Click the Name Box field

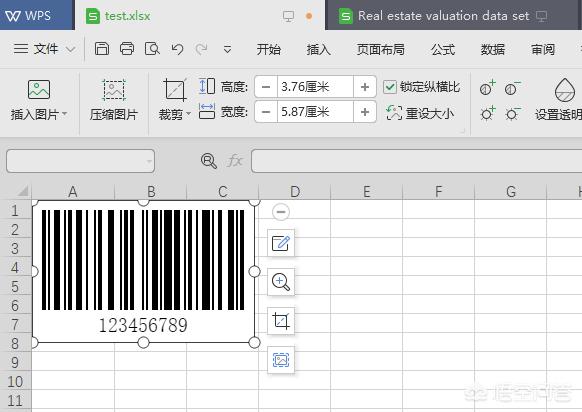(81, 161)
